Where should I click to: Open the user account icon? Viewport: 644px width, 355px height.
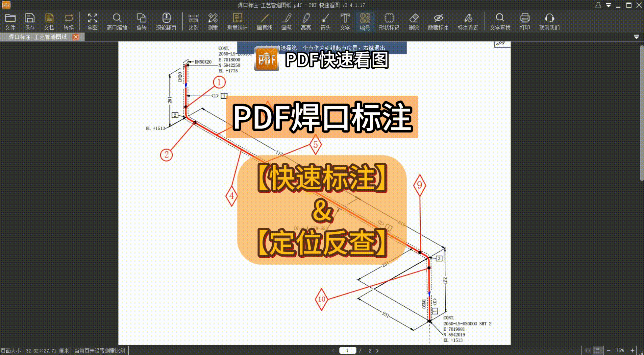598,5
